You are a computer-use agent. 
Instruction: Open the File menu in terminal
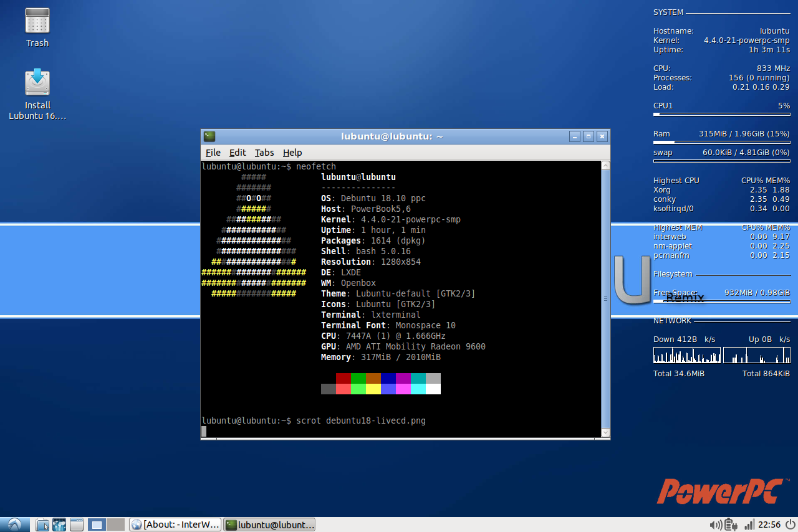[213, 153]
